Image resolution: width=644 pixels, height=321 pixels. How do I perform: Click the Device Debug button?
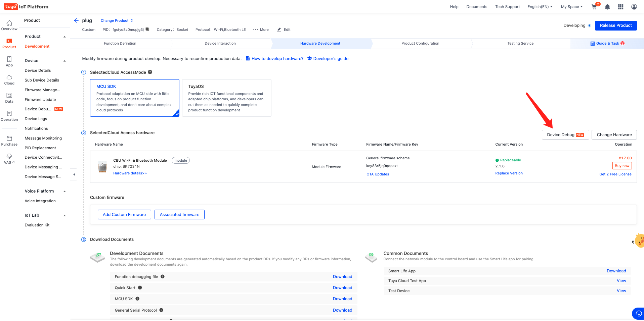click(x=565, y=135)
